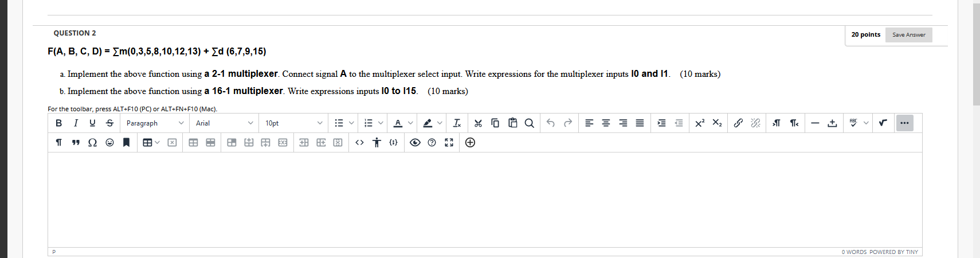The width and height of the screenshot is (980, 258).
Task: Set right-to-left text direction
Action: click(x=794, y=123)
